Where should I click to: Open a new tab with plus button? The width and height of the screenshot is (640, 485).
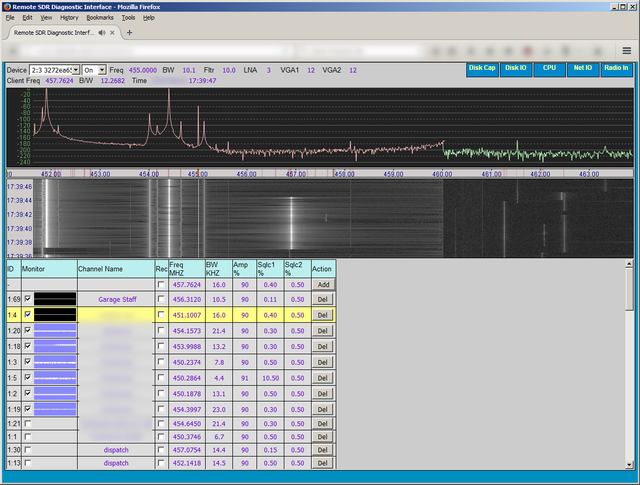(x=129, y=33)
